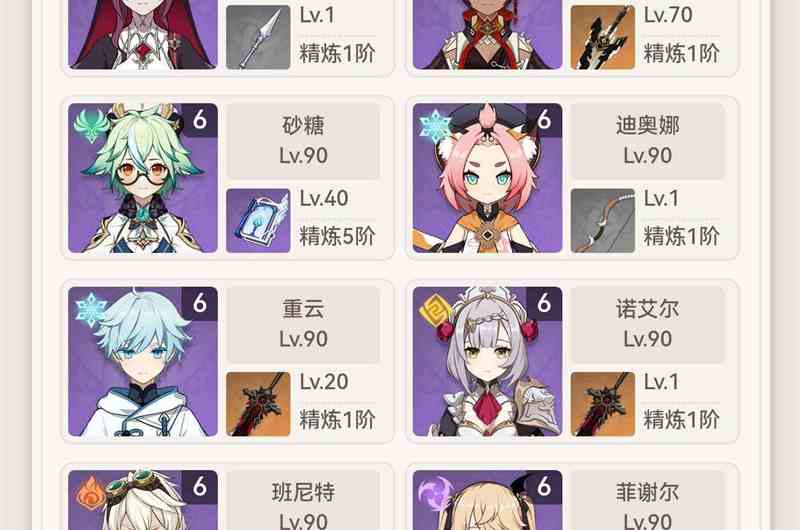Select Diona's character portrait
The image size is (800, 530).
[487, 178]
